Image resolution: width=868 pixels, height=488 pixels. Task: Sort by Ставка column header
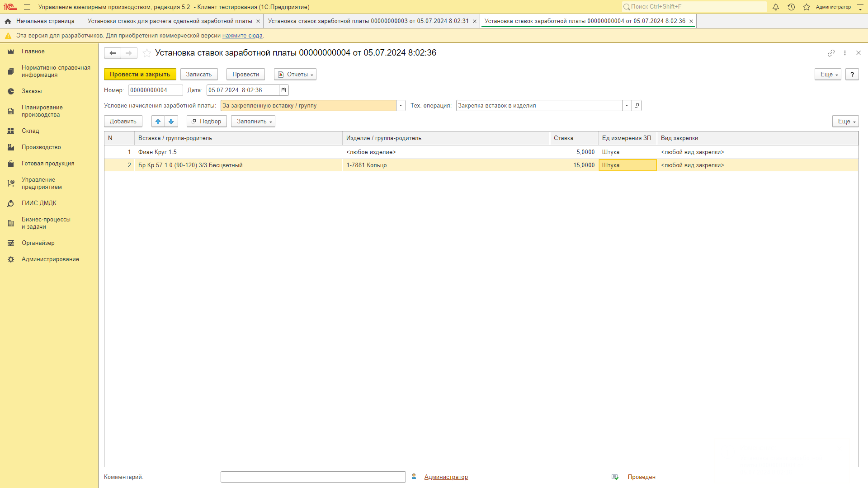click(574, 138)
